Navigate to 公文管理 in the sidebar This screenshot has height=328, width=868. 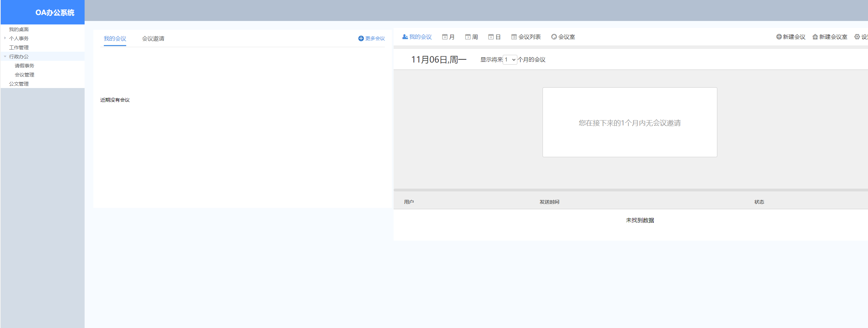click(19, 83)
